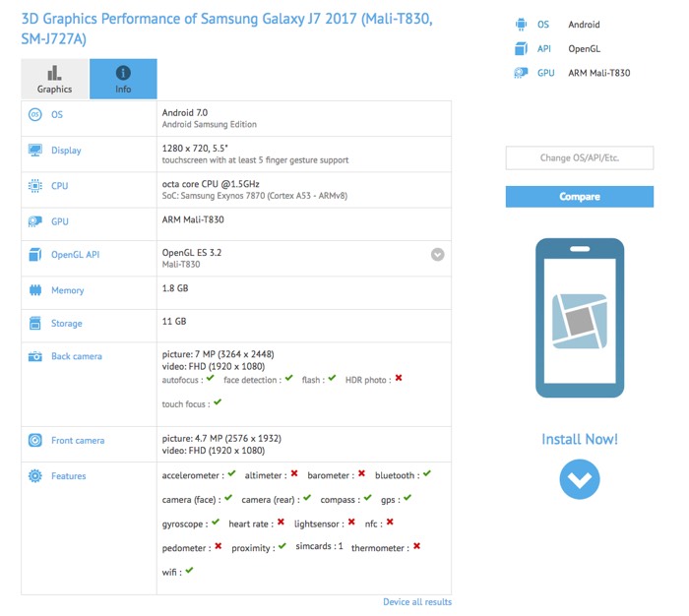This screenshot has height=616, width=689.
Task: Click the nfc red cross mark
Action: (390, 522)
